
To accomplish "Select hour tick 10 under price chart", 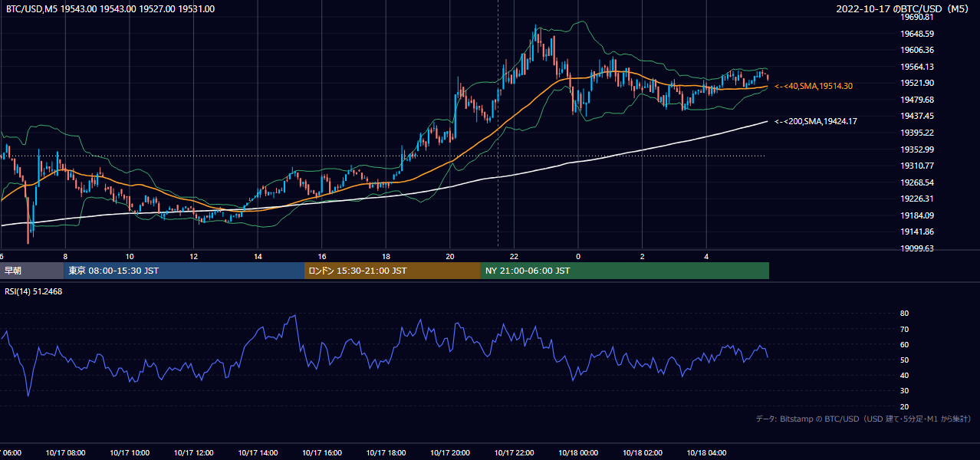I will [130, 256].
